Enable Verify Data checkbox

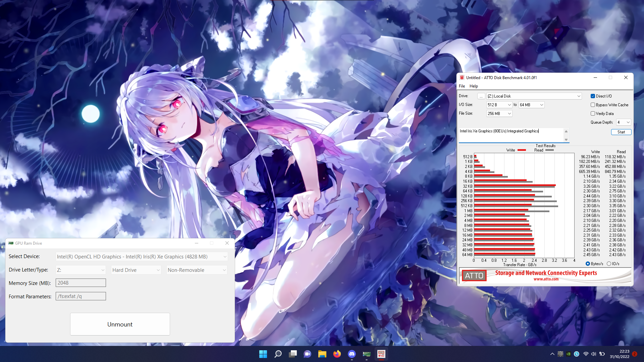593,114
